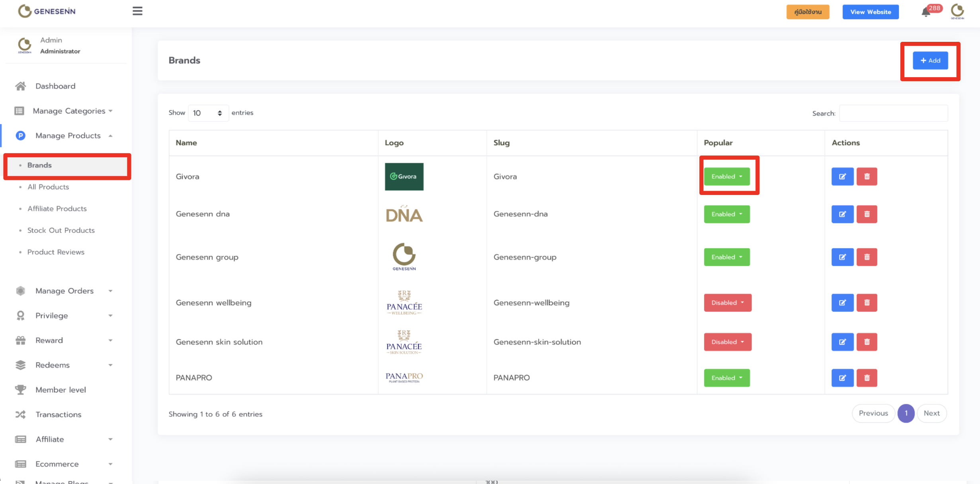The height and width of the screenshot is (484, 980).
Task: Expand Manage Categories in sidebar
Action: pyautogui.click(x=69, y=111)
